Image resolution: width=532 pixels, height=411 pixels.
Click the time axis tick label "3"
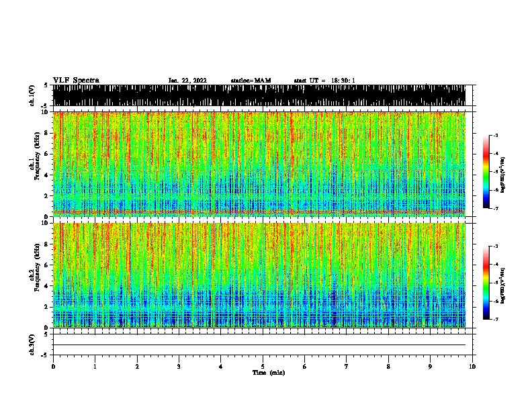(179, 367)
